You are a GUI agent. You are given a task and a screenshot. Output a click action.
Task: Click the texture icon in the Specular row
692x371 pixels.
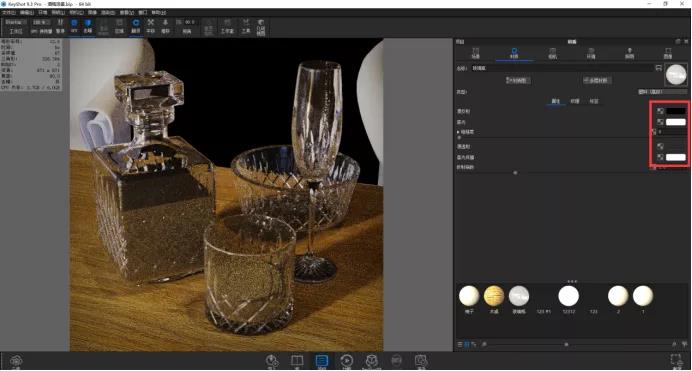(660, 122)
